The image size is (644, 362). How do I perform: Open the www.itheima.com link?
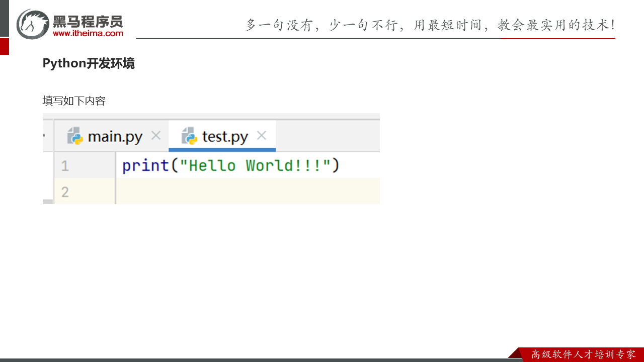point(88,33)
